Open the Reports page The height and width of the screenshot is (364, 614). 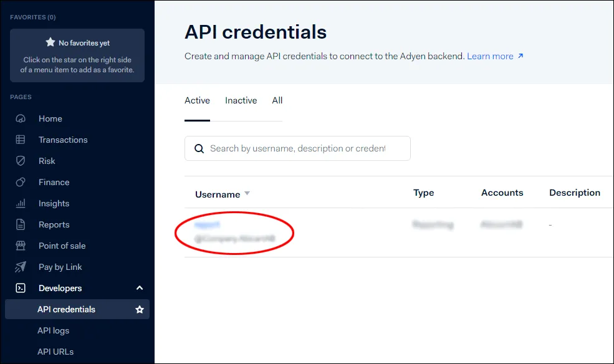coord(54,224)
